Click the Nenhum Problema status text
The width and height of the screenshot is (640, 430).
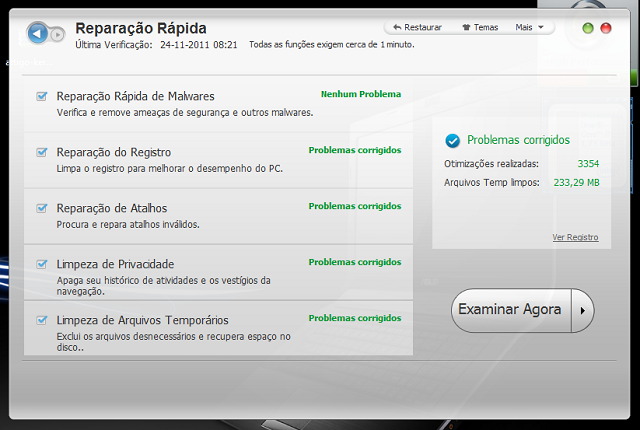(x=361, y=94)
